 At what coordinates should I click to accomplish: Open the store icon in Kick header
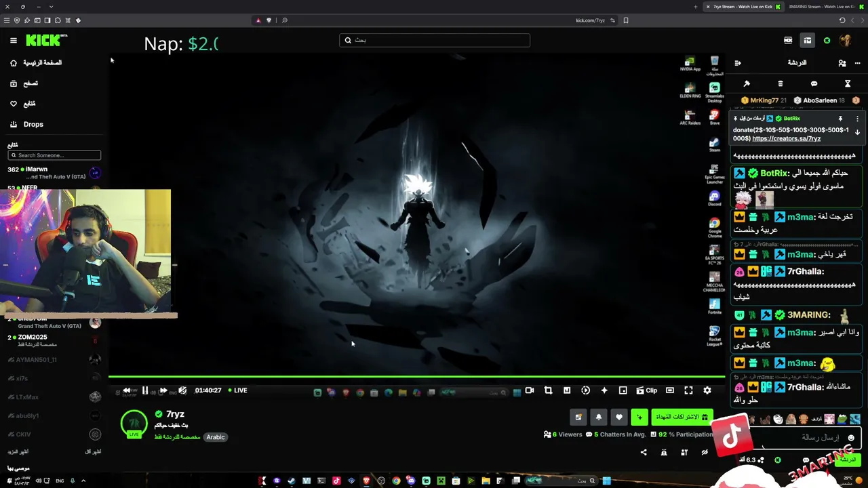788,41
